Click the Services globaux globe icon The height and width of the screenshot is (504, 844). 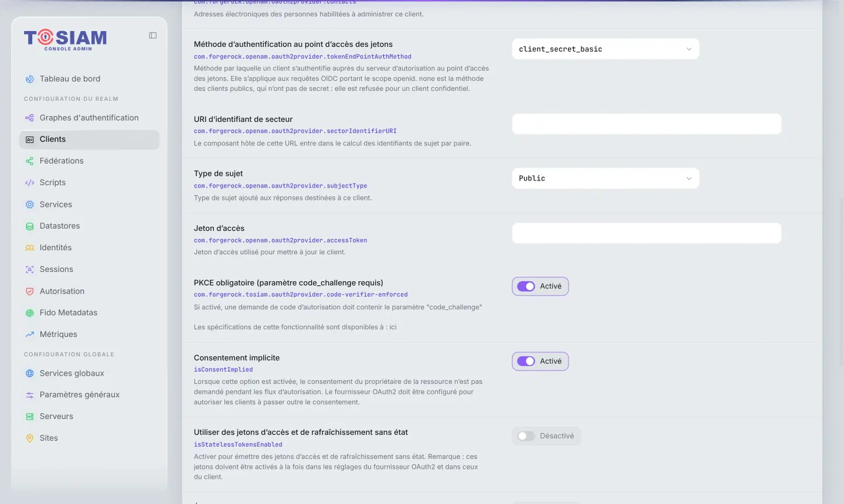coord(30,373)
